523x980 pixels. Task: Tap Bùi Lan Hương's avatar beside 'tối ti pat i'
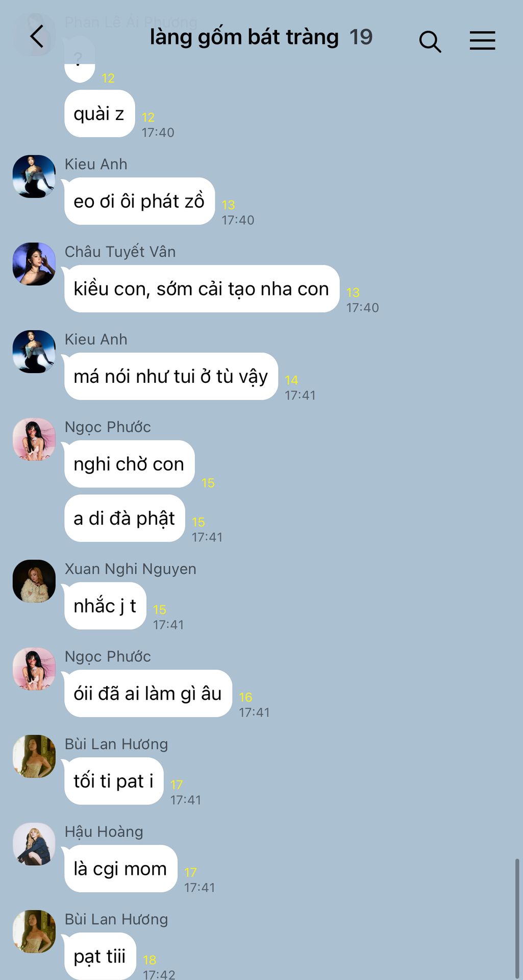point(34,756)
